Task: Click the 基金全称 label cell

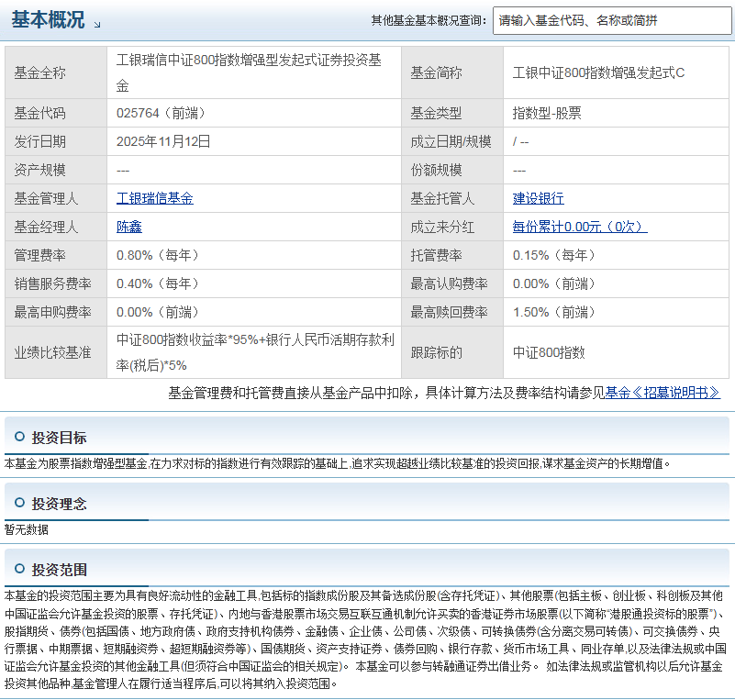Action: coord(56,72)
